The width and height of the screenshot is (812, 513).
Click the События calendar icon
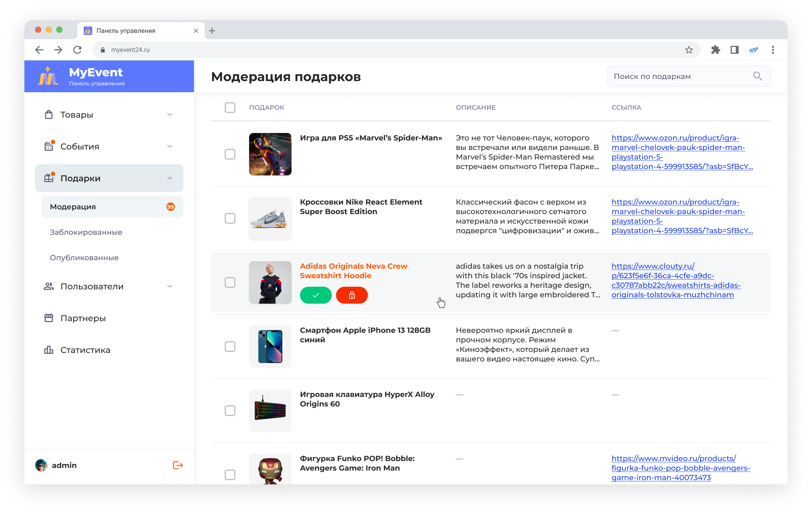pyautogui.click(x=48, y=146)
